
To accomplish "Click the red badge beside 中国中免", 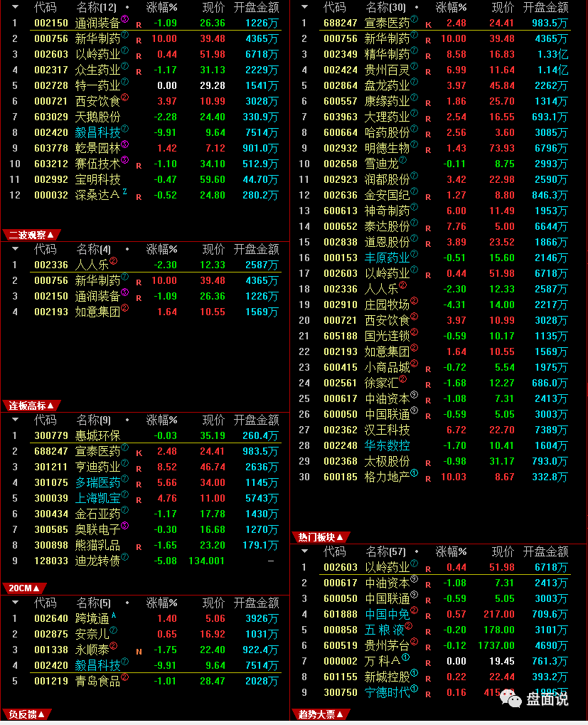I will pos(415,610).
